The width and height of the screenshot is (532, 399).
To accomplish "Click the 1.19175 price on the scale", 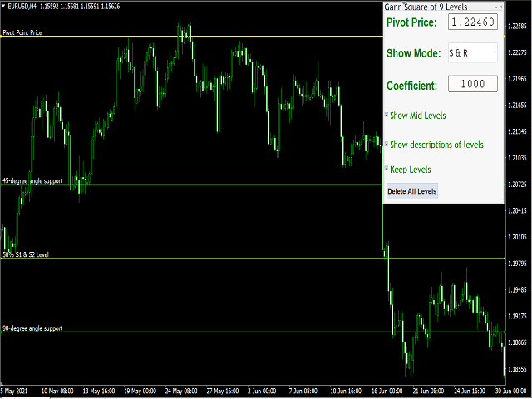I will click(x=517, y=316).
